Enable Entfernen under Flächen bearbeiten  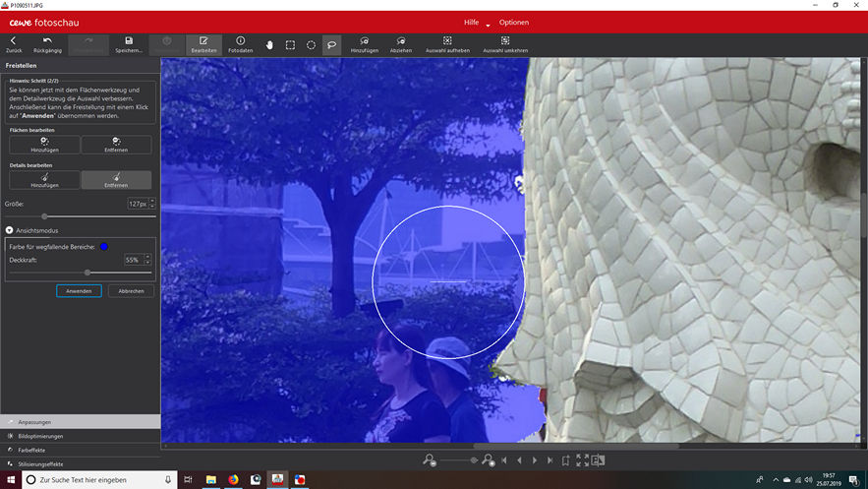116,145
